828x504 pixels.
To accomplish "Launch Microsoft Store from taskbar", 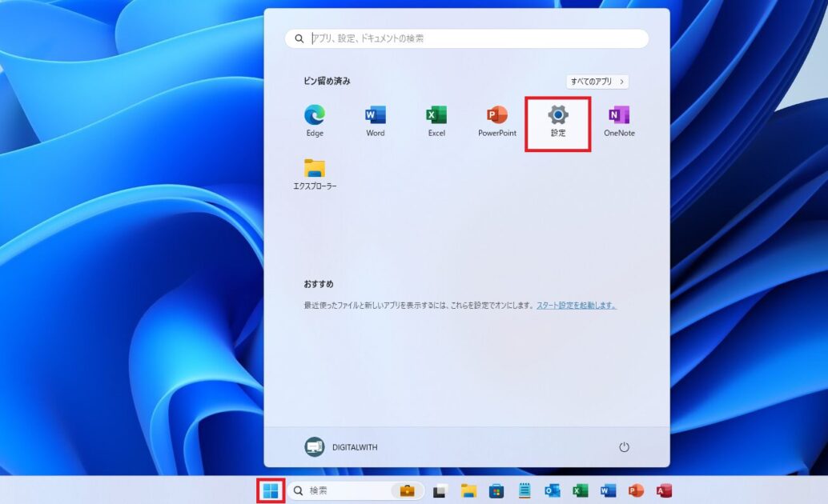I will [x=496, y=491].
